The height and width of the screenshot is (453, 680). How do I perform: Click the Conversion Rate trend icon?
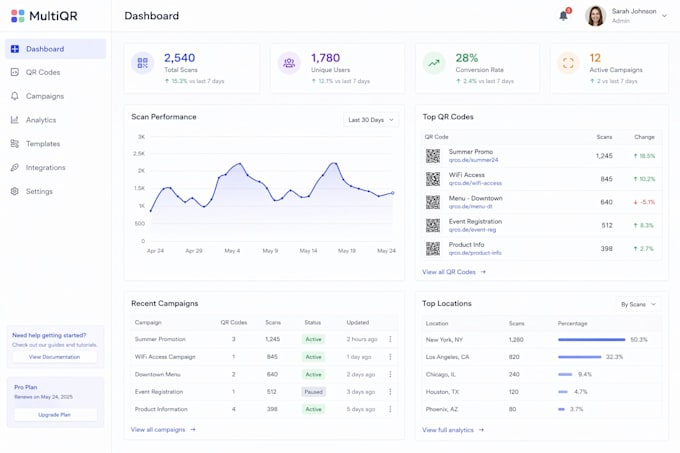(x=434, y=63)
